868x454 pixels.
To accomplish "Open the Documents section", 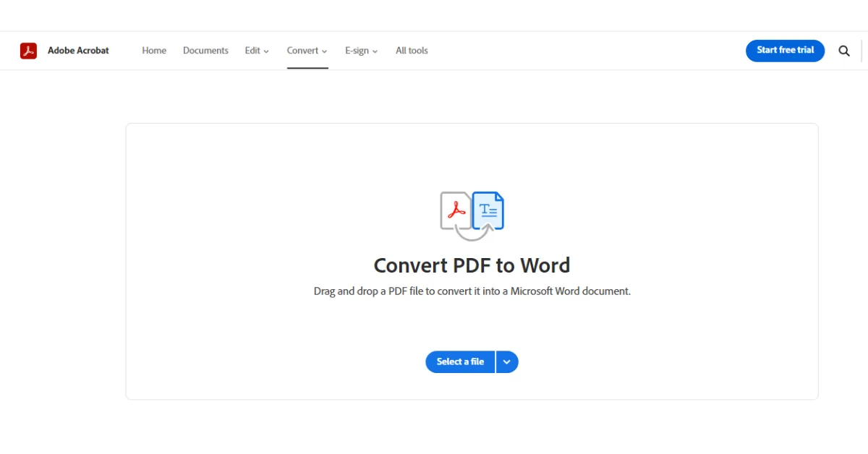I will click(x=205, y=51).
